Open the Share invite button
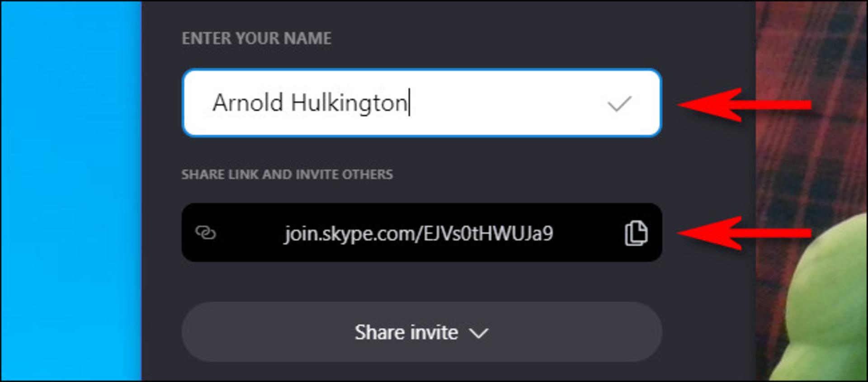This screenshot has height=382, width=868. (422, 332)
